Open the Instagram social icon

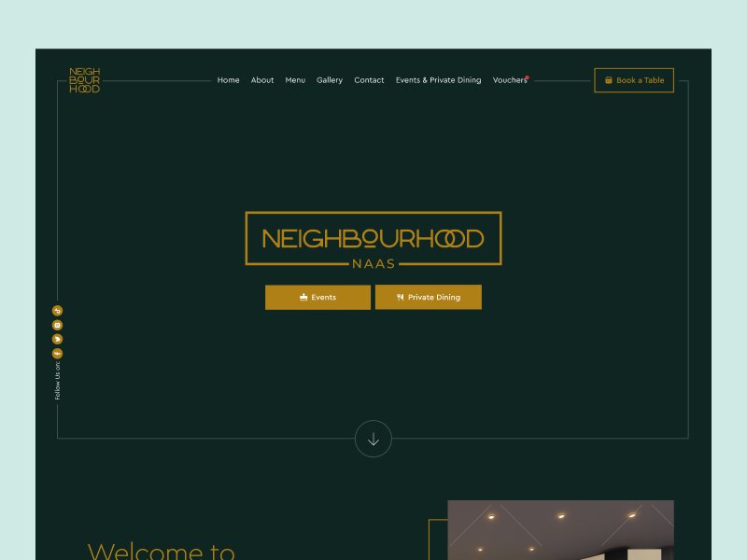click(x=57, y=325)
